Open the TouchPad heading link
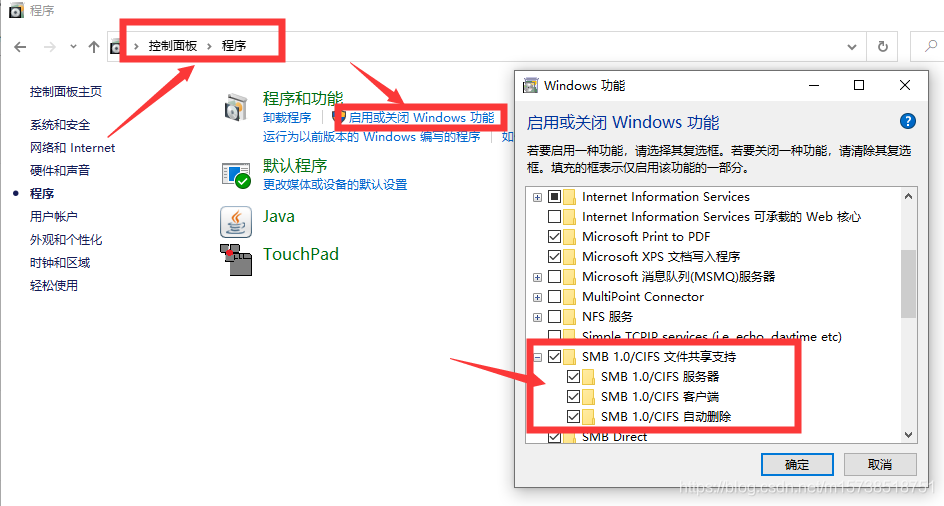The height and width of the screenshot is (506, 944). (300, 254)
